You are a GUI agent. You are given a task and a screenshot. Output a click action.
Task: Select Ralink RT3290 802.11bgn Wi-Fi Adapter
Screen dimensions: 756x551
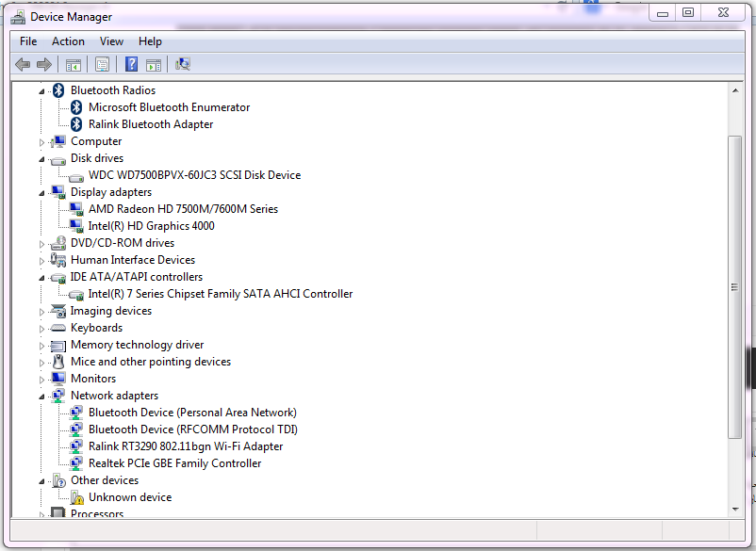pyautogui.click(x=186, y=446)
